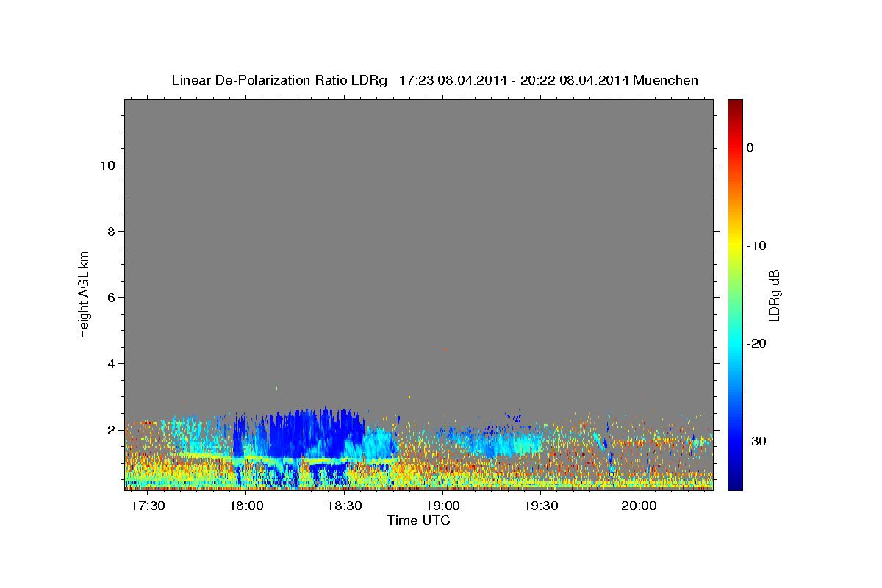
Task: Click the colorbar value label -30
Action: [x=756, y=441]
